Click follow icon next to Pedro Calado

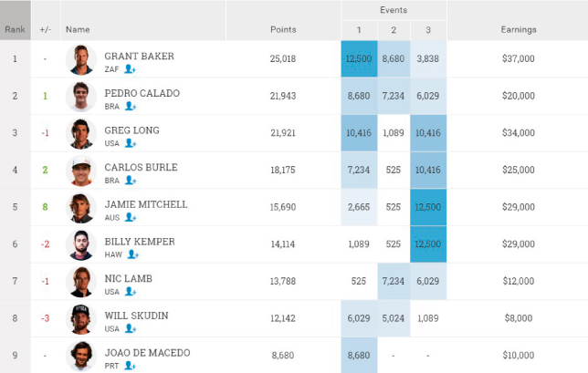click(131, 106)
